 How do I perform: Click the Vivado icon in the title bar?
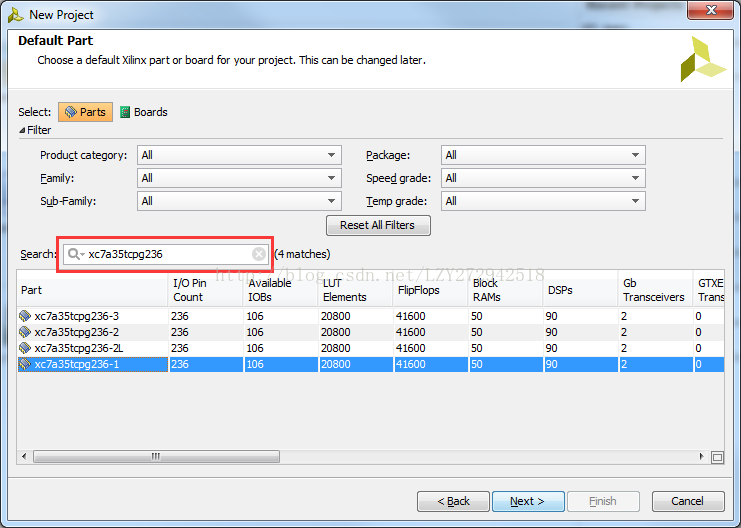pos(16,15)
